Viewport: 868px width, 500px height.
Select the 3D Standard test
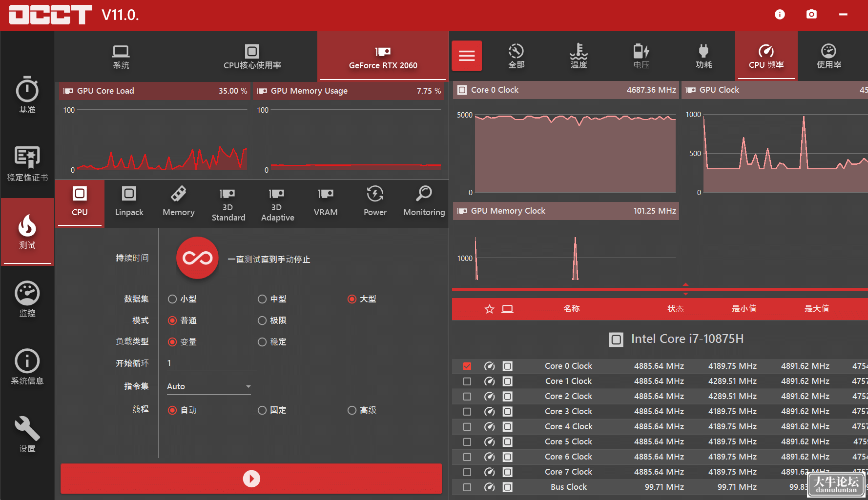point(228,203)
